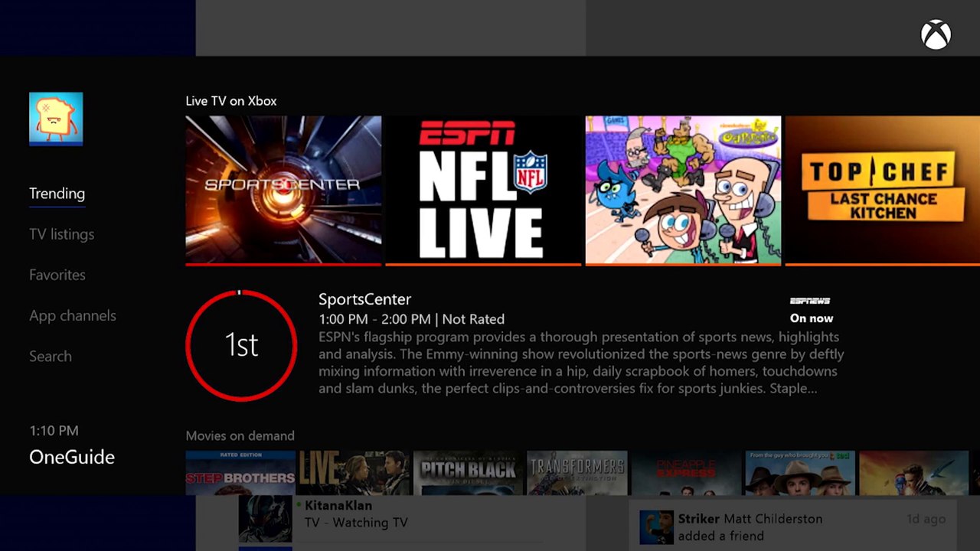
Task: Open App channels in the sidebar
Action: (x=73, y=315)
